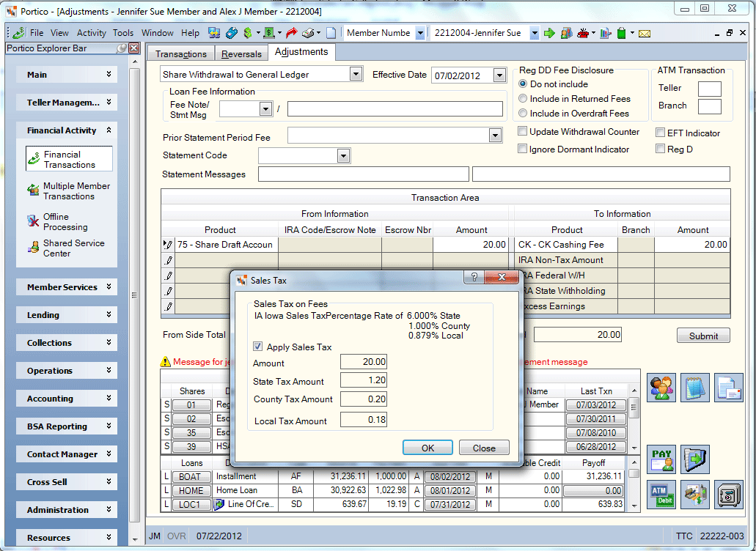Switch to the Reversals tab
This screenshot has height=551, width=756.
coord(241,54)
